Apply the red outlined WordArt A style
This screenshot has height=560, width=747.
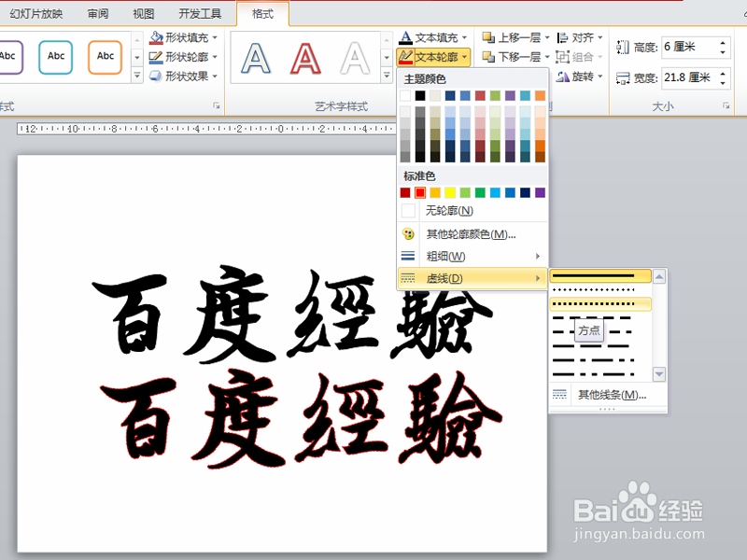tap(305, 59)
